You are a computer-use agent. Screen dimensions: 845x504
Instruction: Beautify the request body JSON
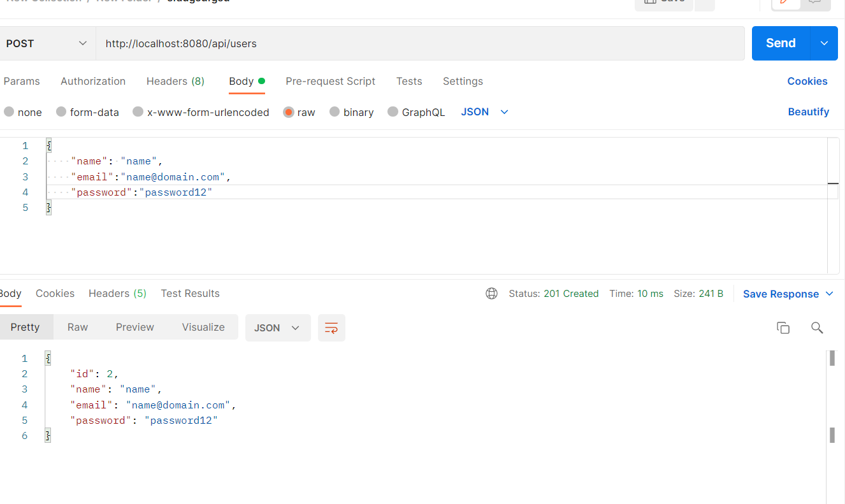[x=808, y=112]
